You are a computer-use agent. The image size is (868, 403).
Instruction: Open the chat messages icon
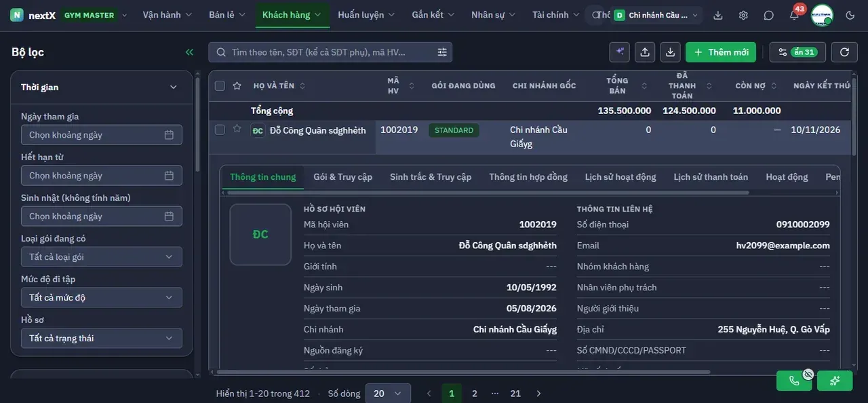(769, 15)
